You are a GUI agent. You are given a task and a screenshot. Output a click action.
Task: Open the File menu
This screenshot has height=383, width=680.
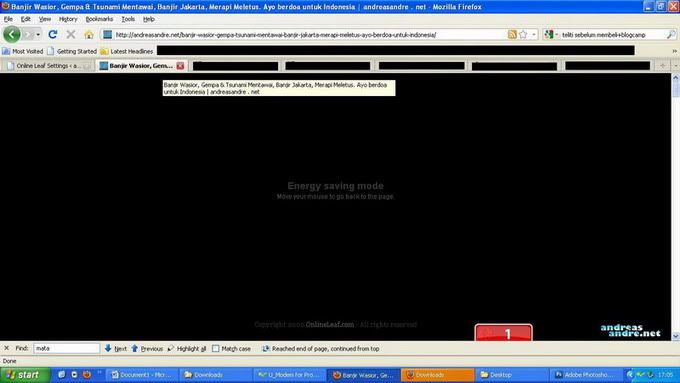coord(8,19)
